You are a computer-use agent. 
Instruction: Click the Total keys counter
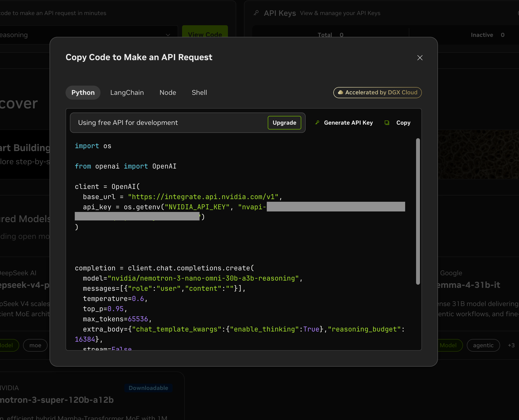tap(330, 35)
